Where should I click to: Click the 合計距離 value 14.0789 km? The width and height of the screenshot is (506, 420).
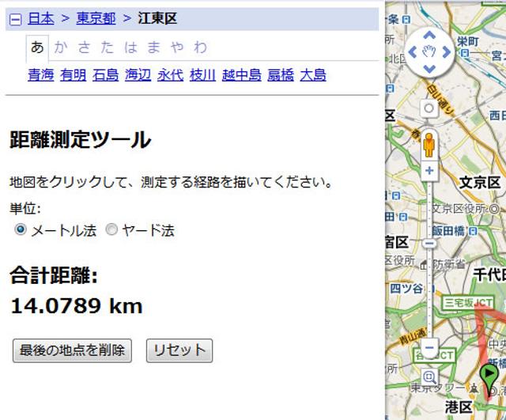click(x=77, y=306)
